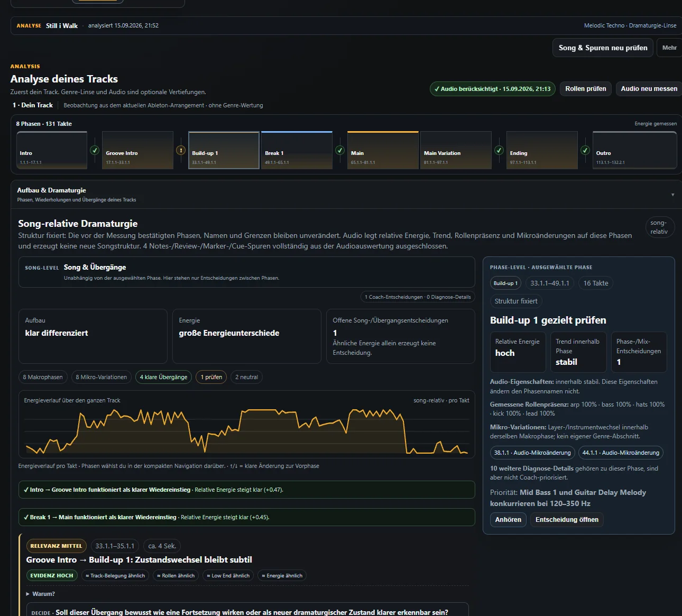Open the 38.1.1 Audio-Mikroänderung chip
The image size is (682, 616).
click(532, 453)
